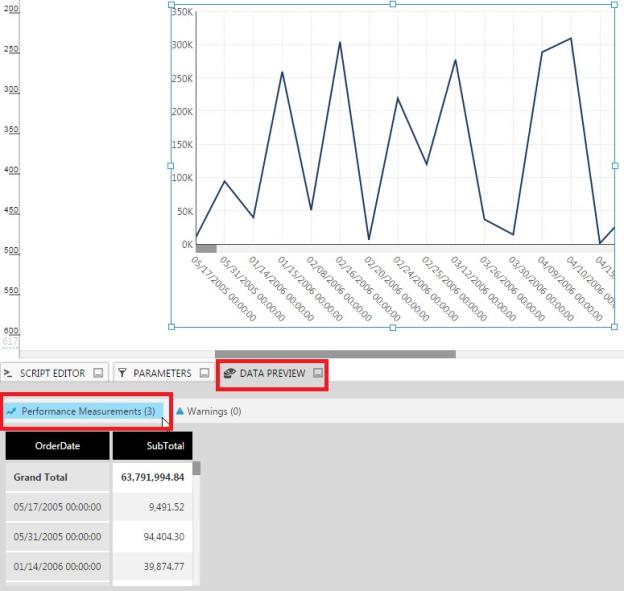
Task: Click the Warnings triangle icon
Action: [179, 411]
